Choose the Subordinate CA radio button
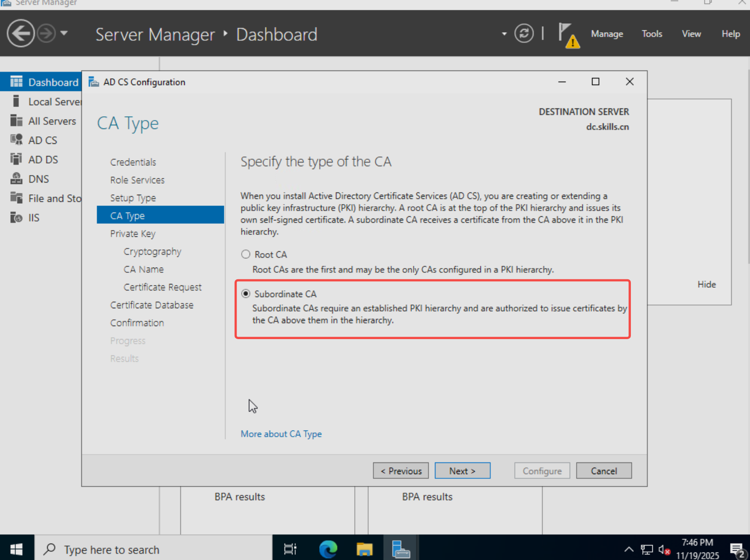 coord(246,293)
